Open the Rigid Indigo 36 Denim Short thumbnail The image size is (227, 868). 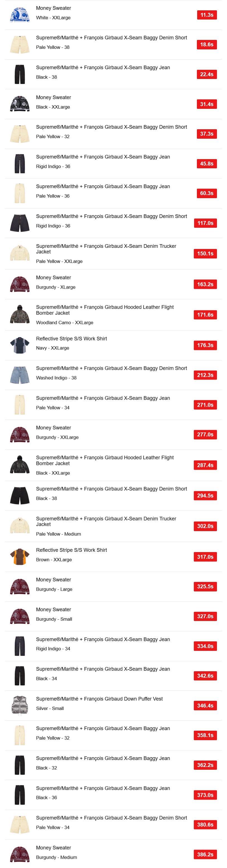20,223
